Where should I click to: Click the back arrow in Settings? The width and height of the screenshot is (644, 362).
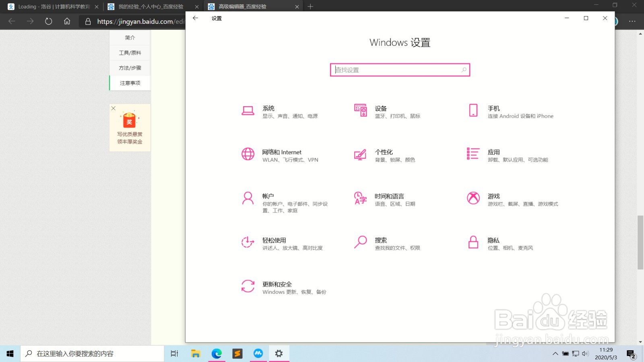click(195, 18)
